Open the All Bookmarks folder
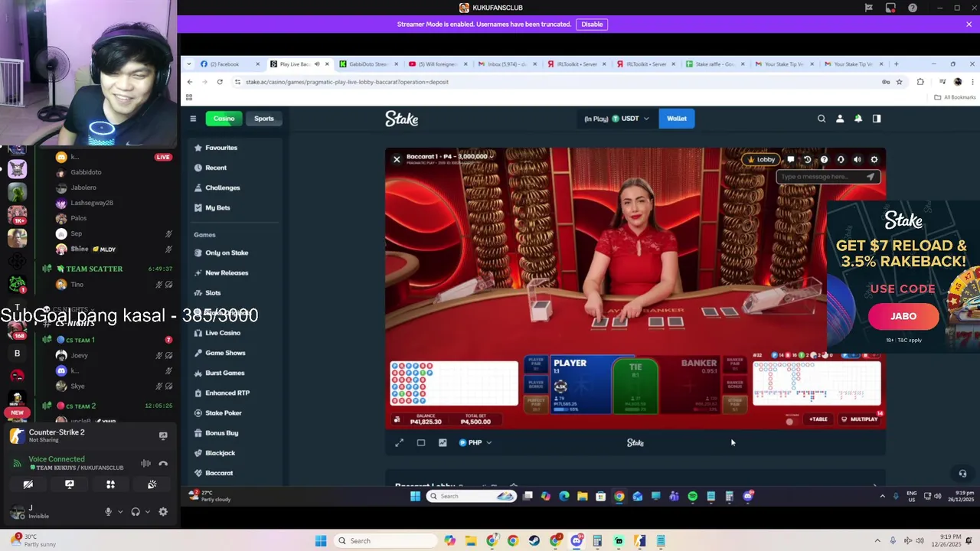The width and height of the screenshot is (980, 551). tap(955, 97)
